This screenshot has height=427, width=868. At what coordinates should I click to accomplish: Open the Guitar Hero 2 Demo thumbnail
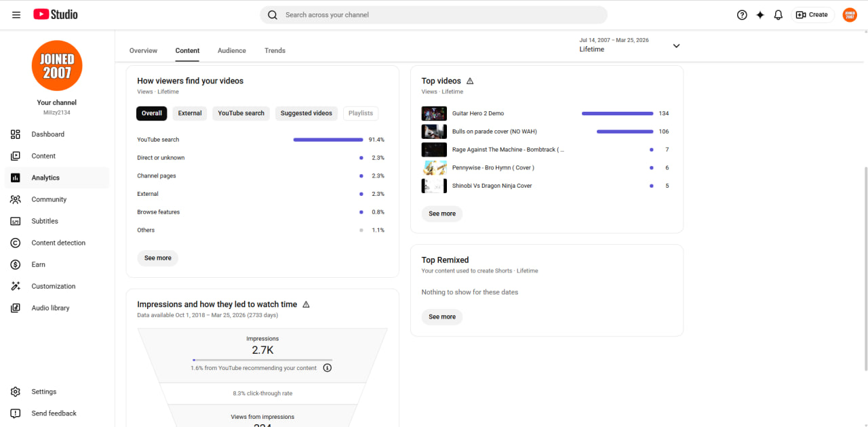click(434, 113)
